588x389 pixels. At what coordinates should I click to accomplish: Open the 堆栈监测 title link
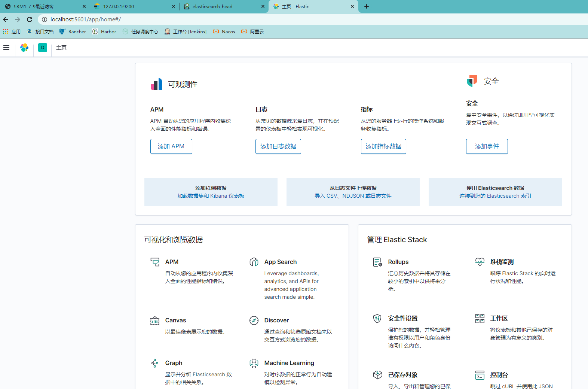(x=502, y=262)
